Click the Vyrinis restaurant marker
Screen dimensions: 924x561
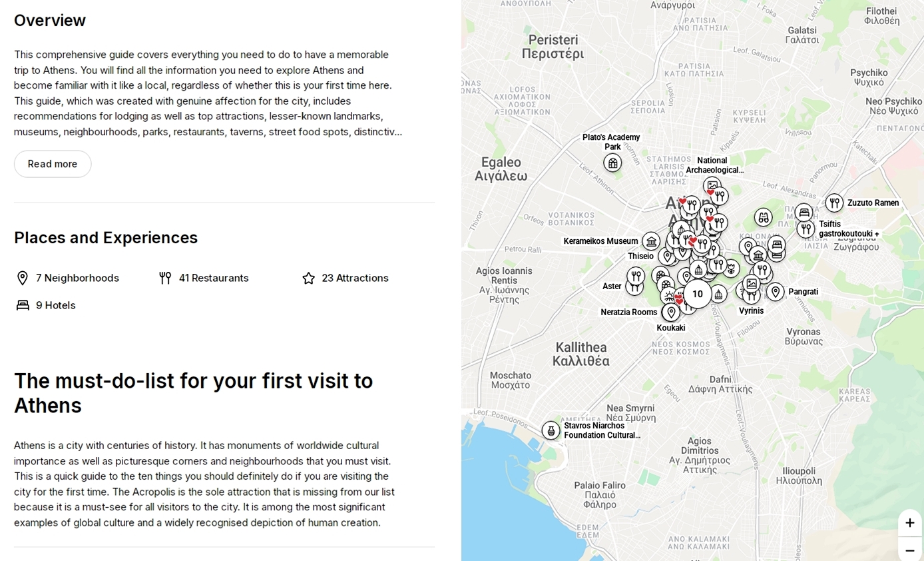tap(750, 297)
